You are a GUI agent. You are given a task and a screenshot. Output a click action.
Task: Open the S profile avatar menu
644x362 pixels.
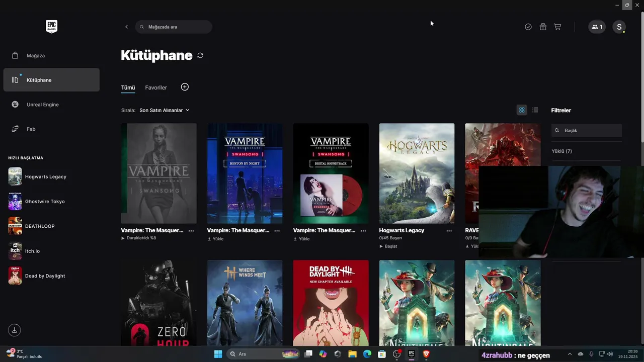click(619, 27)
